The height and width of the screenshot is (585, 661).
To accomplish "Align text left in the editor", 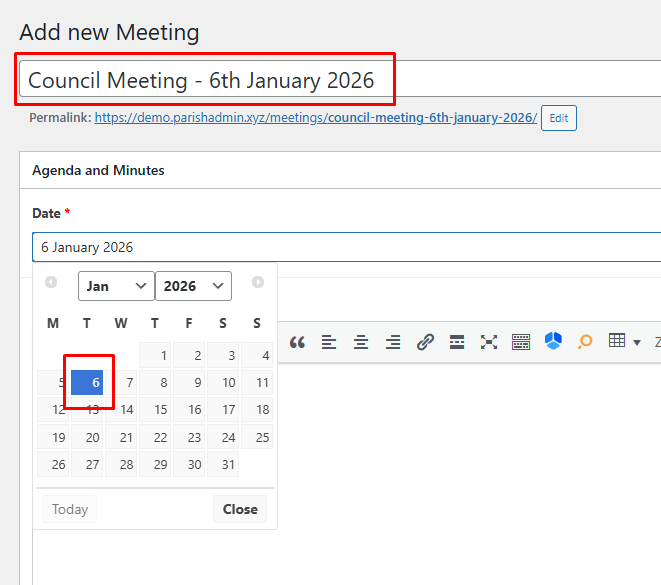I will (x=329, y=342).
